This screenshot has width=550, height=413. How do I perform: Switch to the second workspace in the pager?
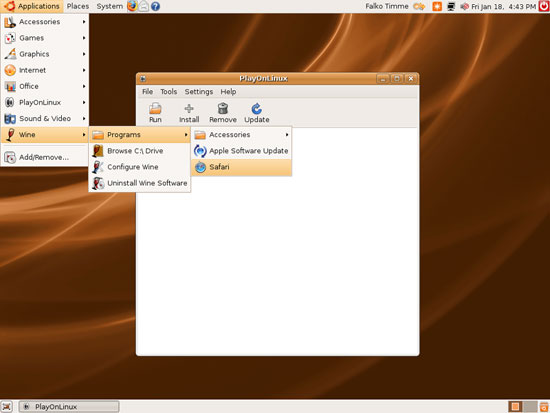tap(530, 407)
